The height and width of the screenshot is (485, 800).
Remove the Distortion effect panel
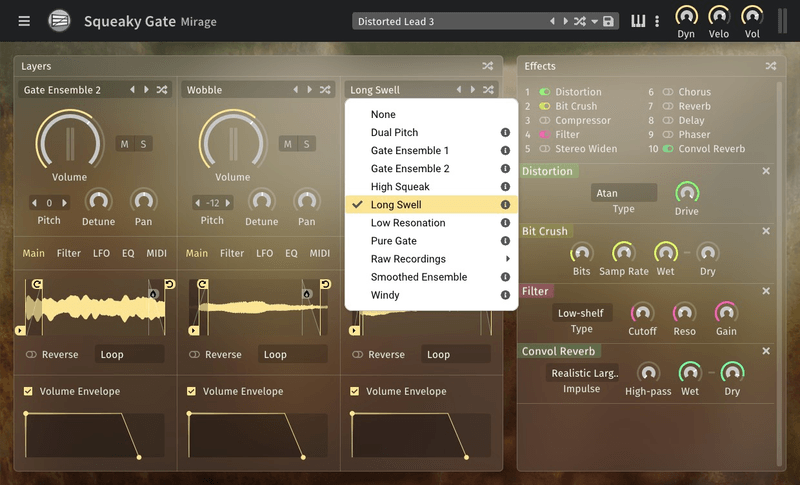[766, 171]
